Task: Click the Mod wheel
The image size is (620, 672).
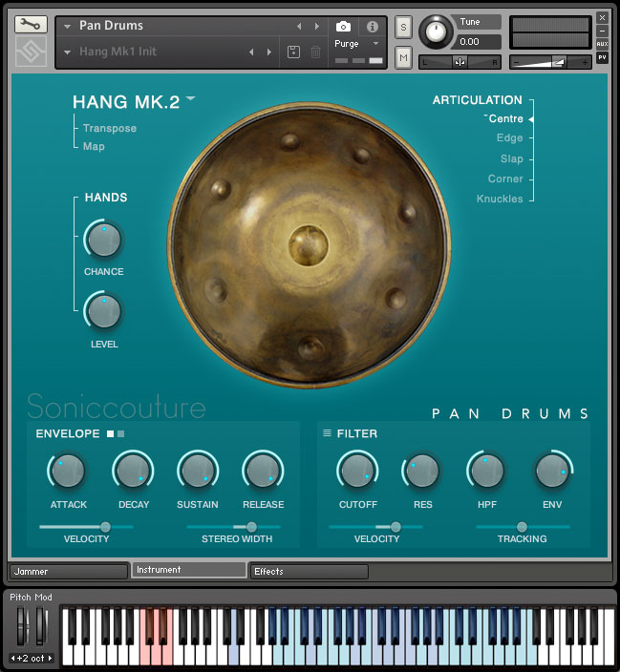Action: [41, 626]
